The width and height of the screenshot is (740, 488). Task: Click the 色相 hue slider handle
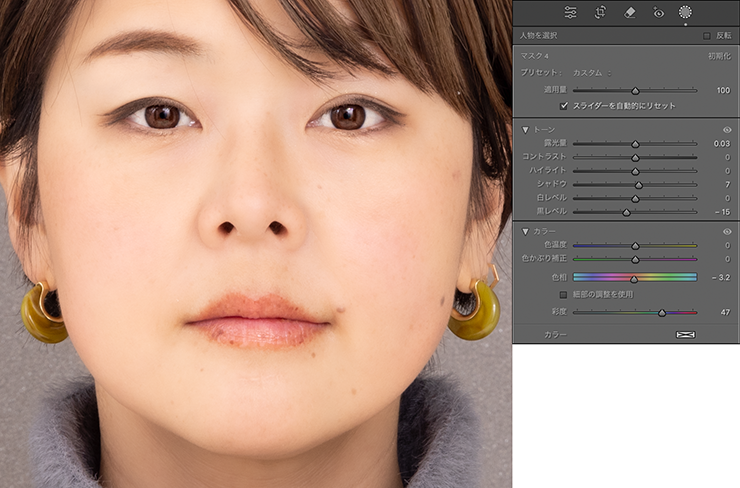pos(633,278)
